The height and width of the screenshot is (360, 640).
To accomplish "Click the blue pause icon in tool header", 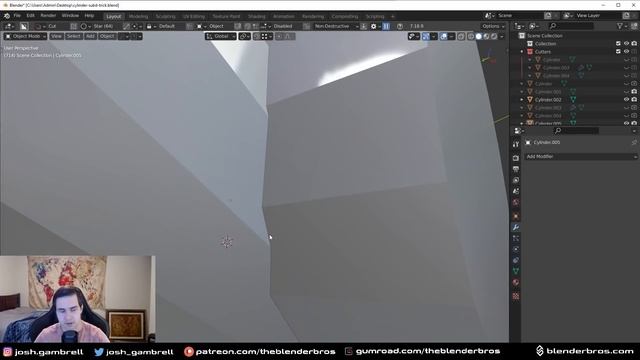I will click(x=386, y=26).
